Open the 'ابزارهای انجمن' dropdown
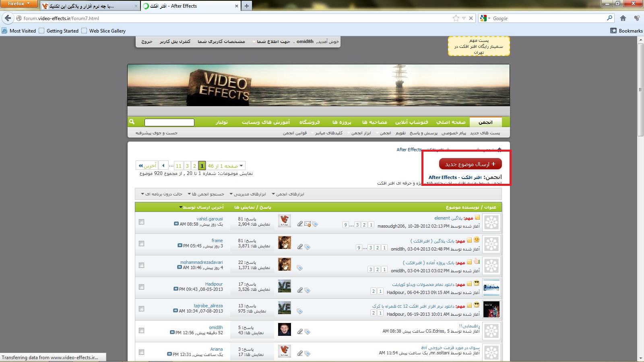644x362 pixels. [x=288, y=194]
